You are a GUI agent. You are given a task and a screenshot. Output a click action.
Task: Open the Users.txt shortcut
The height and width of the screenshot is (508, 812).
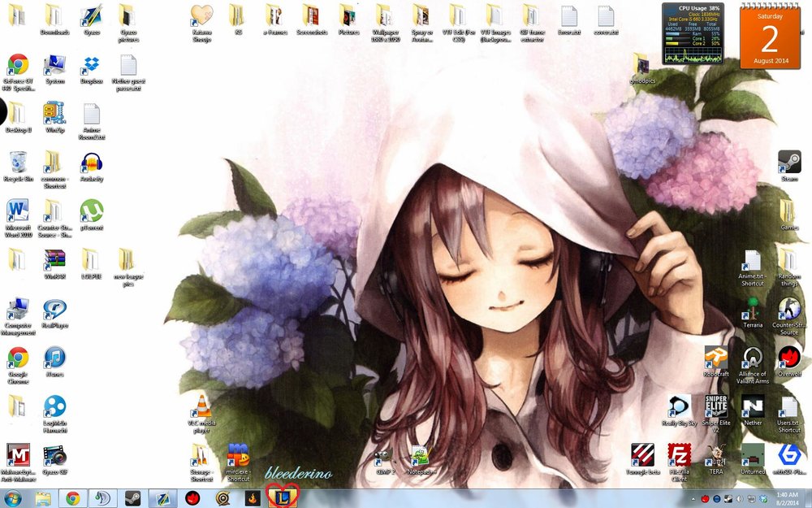(789, 414)
